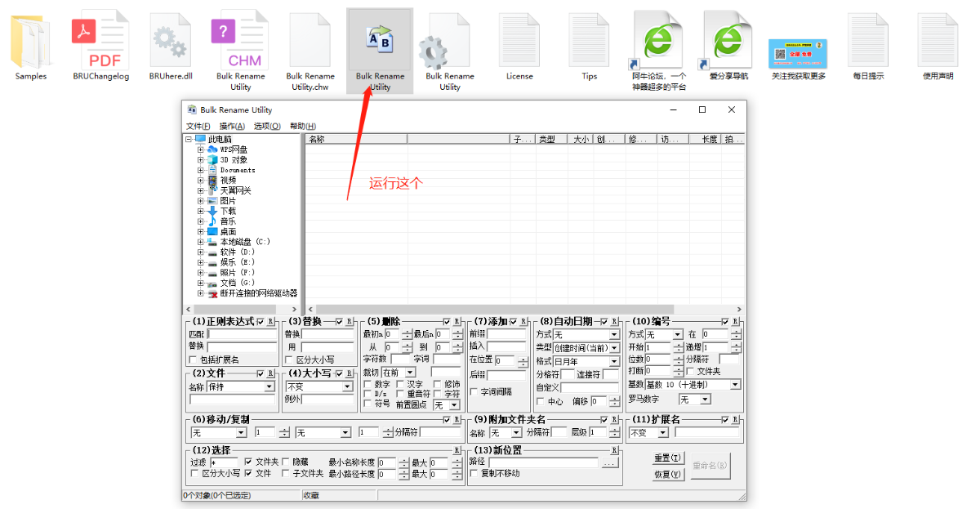Click the 恢复(V) button
Viewport: 980px width, 509px height.
coord(668,474)
